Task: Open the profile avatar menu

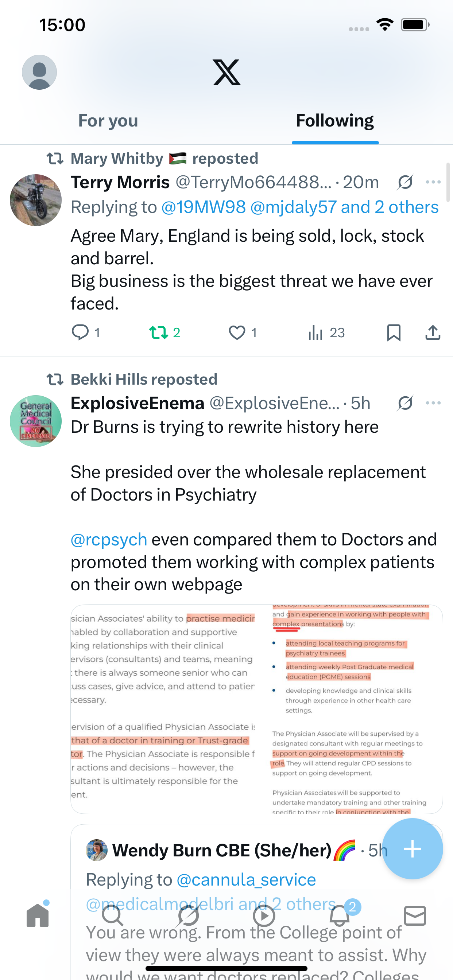Action: (39, 72)
